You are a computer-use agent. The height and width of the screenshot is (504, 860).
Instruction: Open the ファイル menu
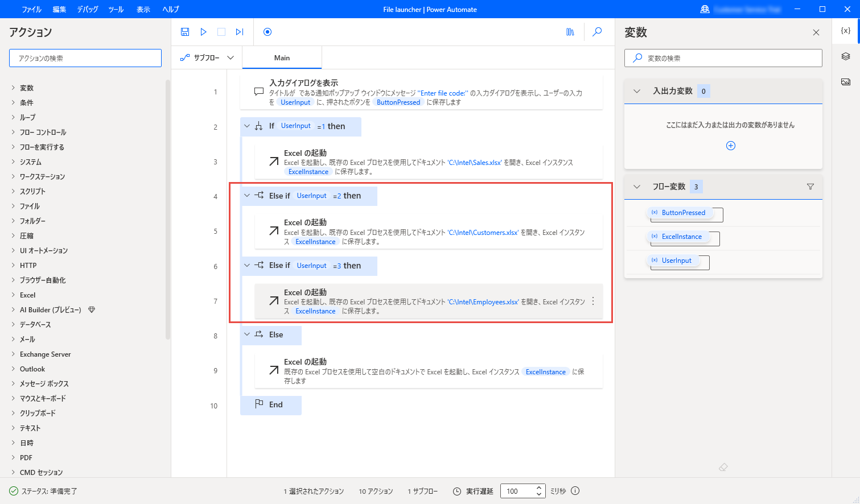(31, 9)
